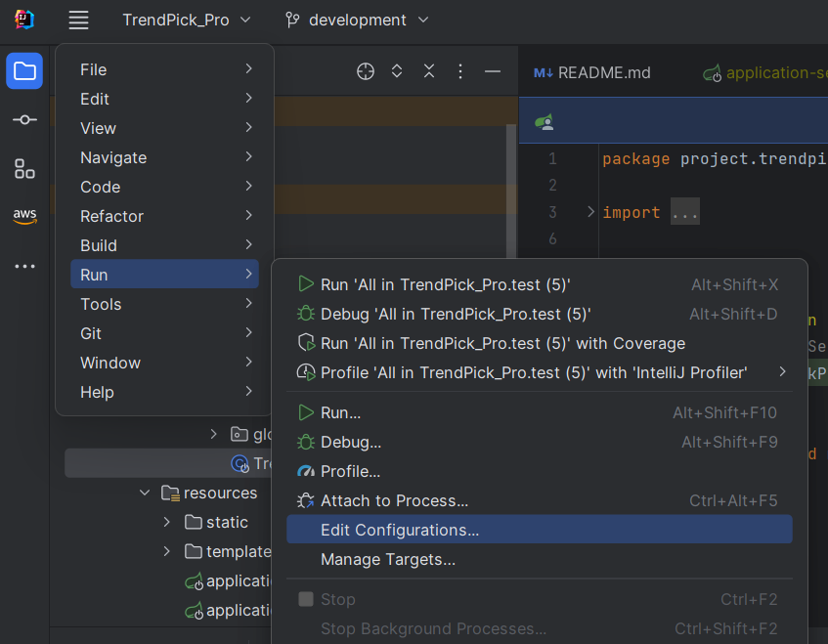Click line number 1 in editor gutter
This screenshot has height=644, width=828.
(552, 158)
